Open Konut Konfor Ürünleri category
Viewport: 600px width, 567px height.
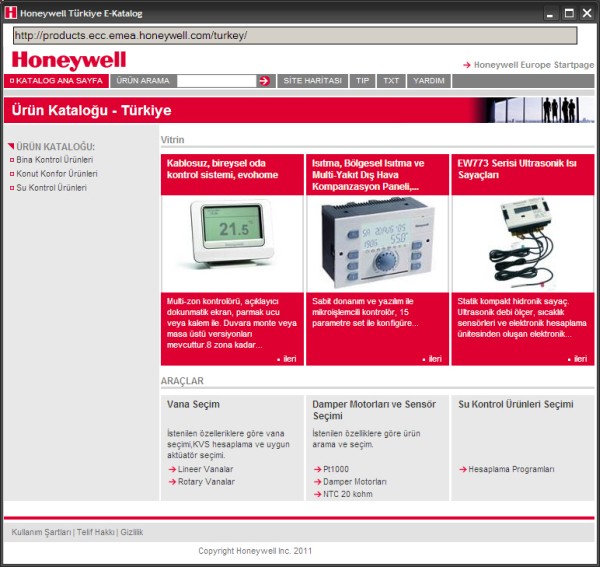(57, 174)
